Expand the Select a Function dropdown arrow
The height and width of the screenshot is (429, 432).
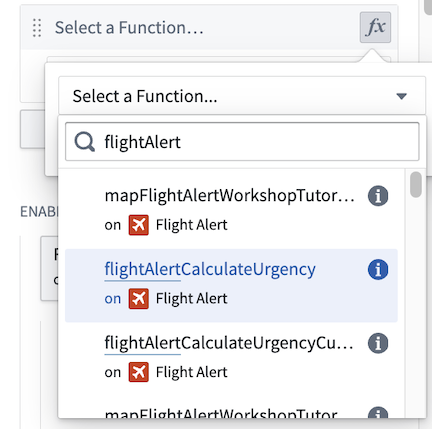402,96
